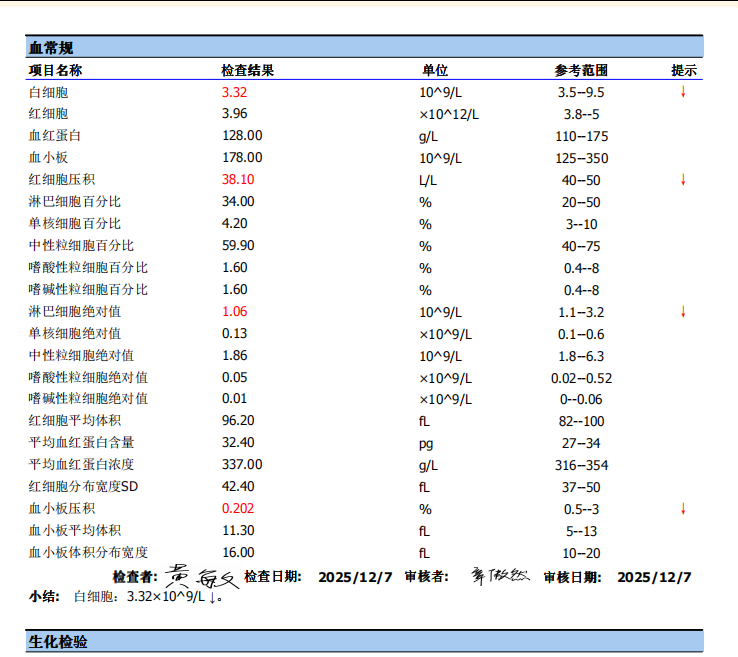
Task: Click the 单位 column header
Action: click(435, 70)
